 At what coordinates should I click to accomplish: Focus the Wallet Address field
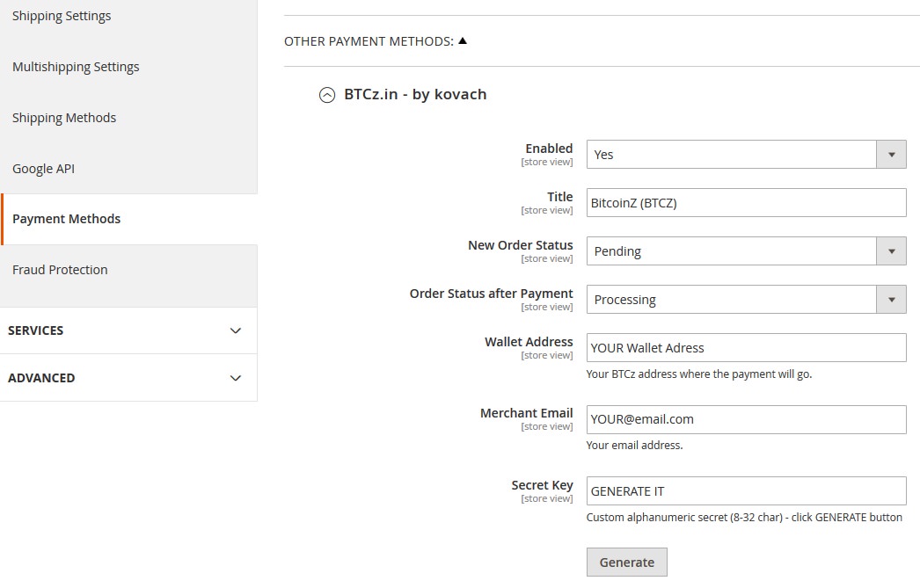click(747, 348)
